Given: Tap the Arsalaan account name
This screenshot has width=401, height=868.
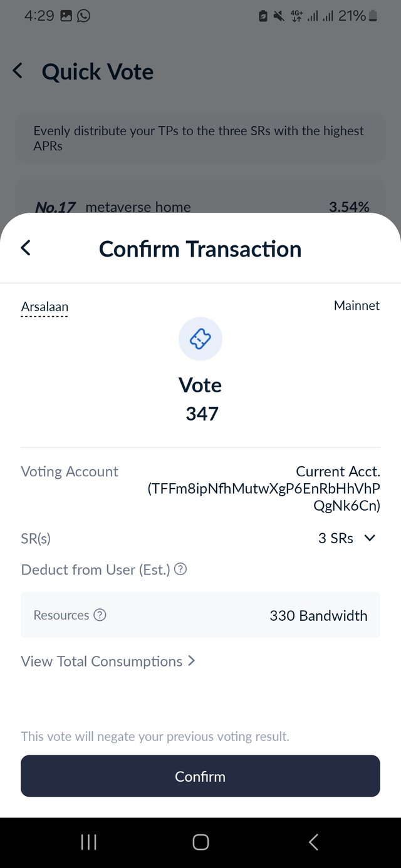Looking at the screenshot, I should [44, 307].
